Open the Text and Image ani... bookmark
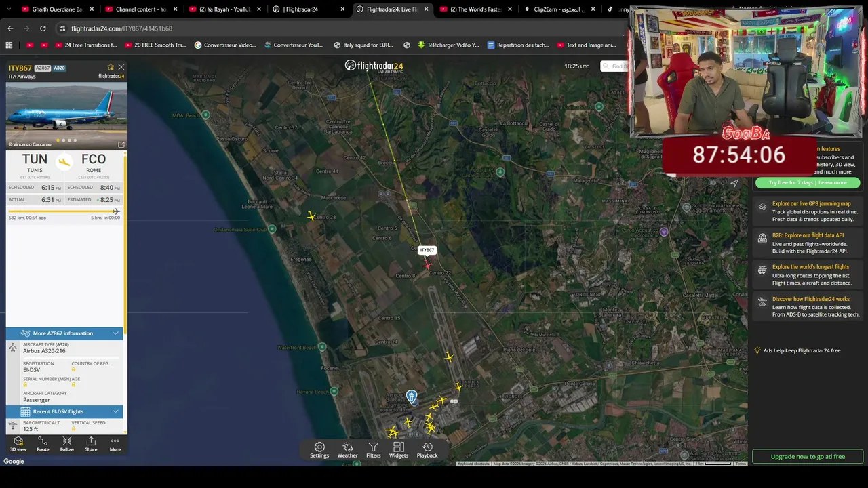 coord(587,45)
